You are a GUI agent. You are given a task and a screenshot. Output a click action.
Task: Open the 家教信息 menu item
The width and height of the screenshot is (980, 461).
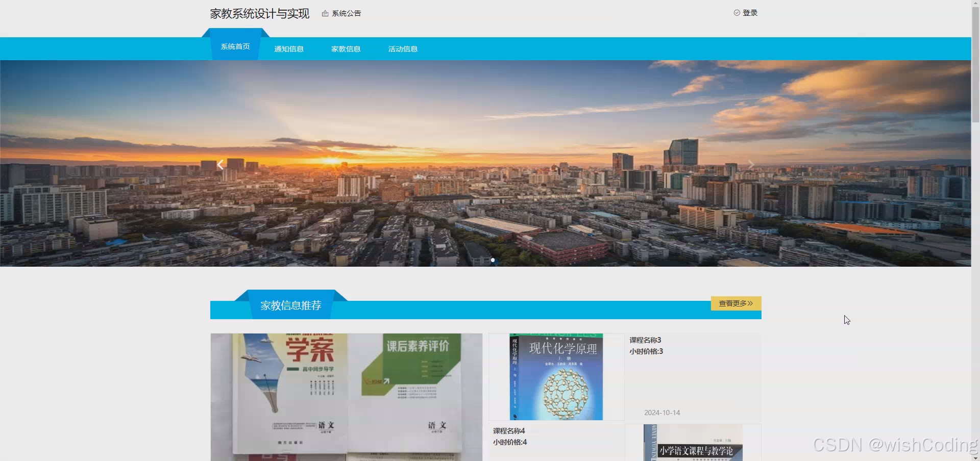pyautogui.click(x=346, y=48)
